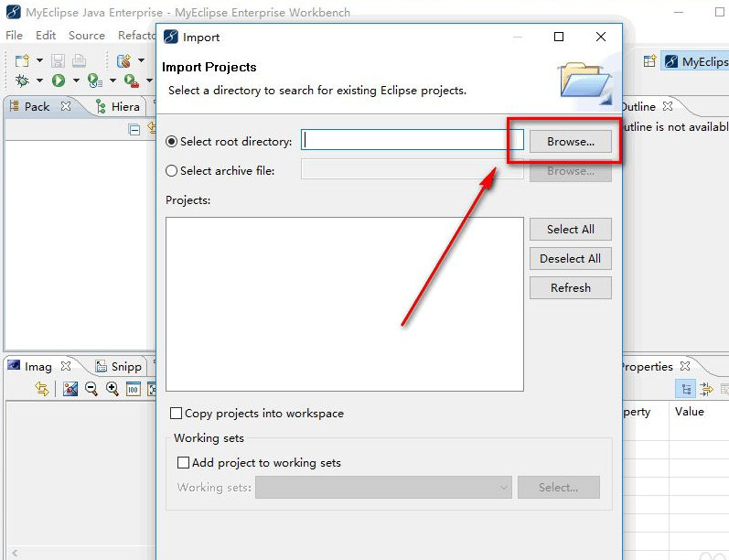Screen dimensions: 729x560
Task: Click the 100% actual size icon in Image panel
Action: (134, 389)
